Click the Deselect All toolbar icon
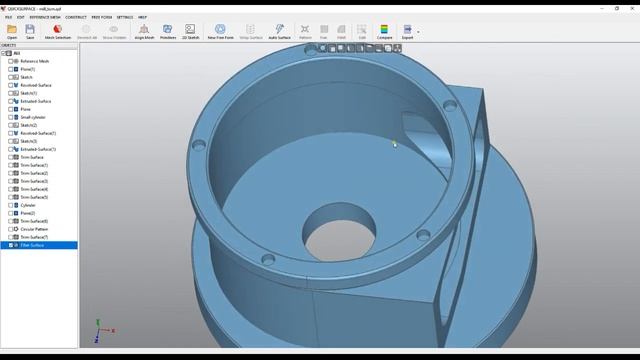 click(x=87, y=29)
